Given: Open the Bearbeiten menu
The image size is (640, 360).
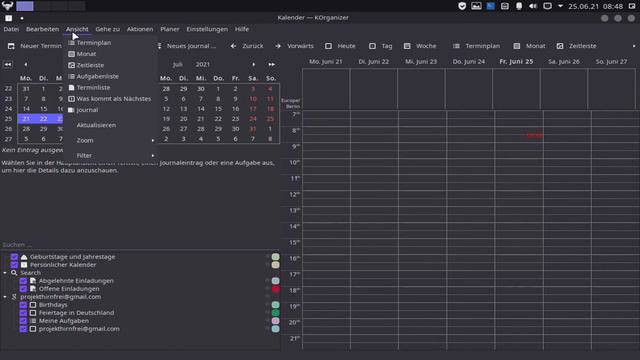Looking at the screenshot, I should pos(42,29).
